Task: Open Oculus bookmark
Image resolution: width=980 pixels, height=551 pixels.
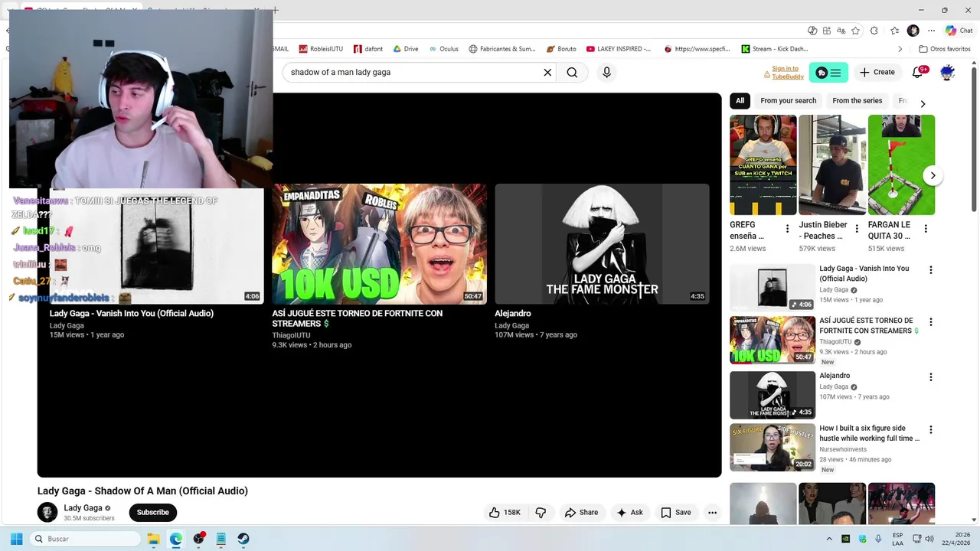Action: point(444,49)
